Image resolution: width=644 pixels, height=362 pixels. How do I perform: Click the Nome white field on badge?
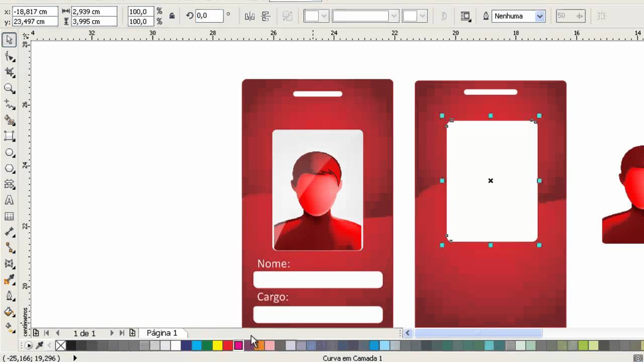click(x=318, y=280)
